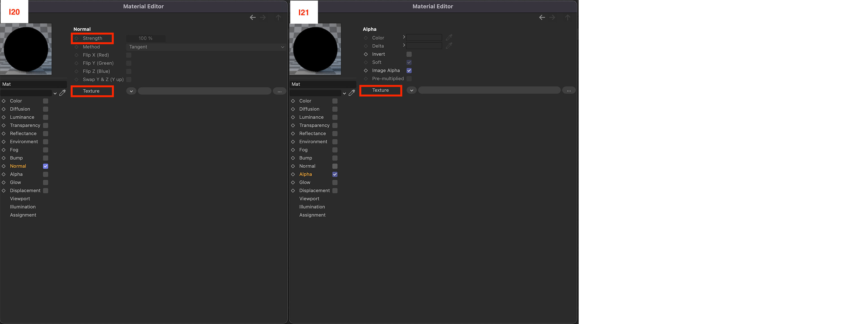Disable Alpha channel checkbox in right editor
This screenshot has height=324, width=868.
click(335, 174)
